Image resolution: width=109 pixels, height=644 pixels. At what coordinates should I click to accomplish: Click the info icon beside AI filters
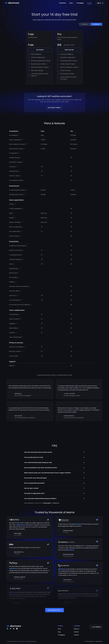pyautogui.click(x=15, y=204)
